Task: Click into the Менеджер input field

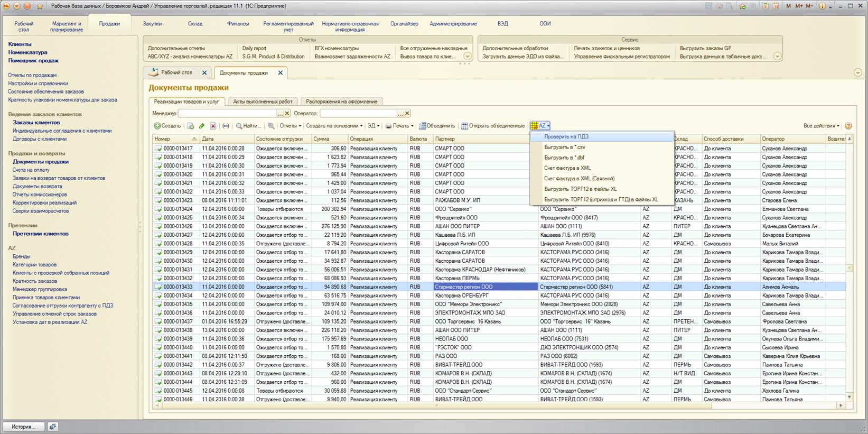Action: tap(228, 113)
